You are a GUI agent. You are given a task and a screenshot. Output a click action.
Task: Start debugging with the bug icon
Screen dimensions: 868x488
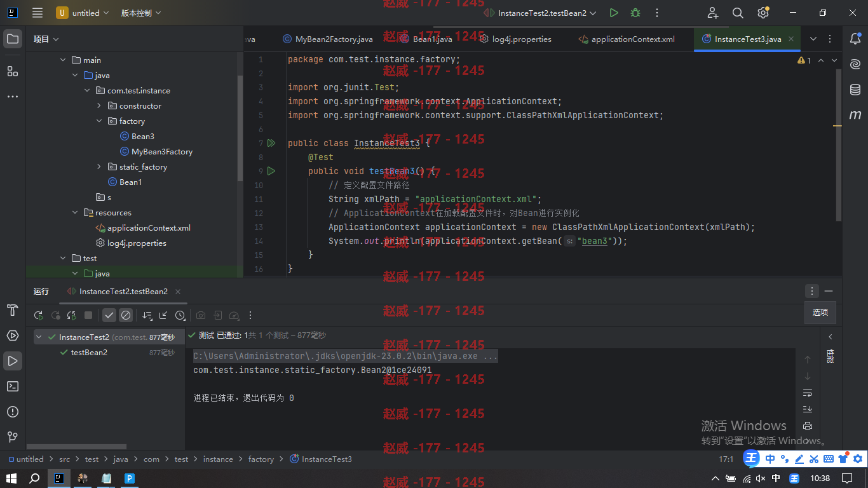click(635, 13)
